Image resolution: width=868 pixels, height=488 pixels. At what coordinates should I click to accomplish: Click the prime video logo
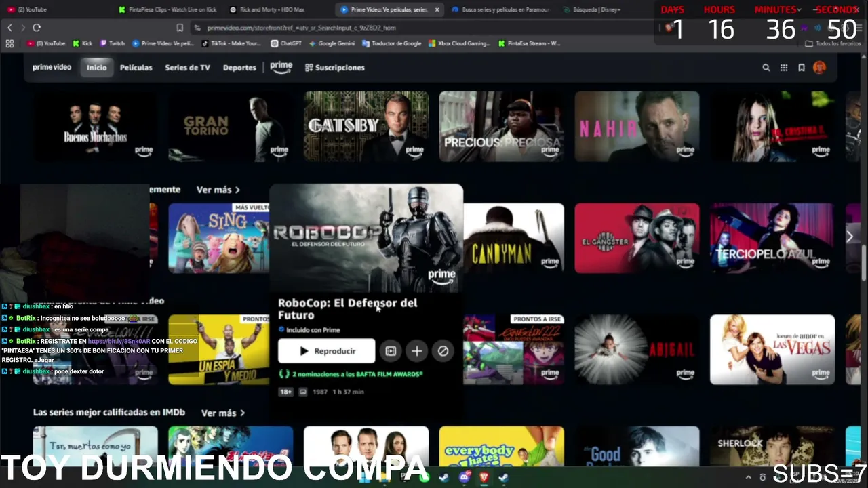52,68
